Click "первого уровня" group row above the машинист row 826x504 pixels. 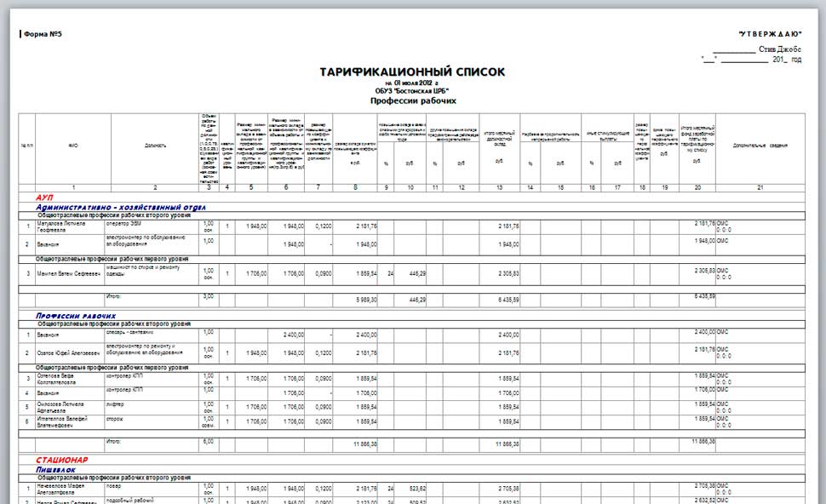point(411,259)
